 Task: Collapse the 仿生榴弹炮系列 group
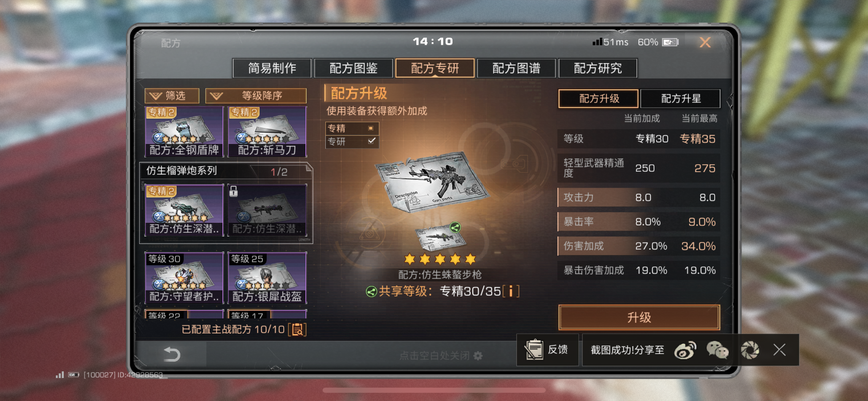tap(226, 171)
